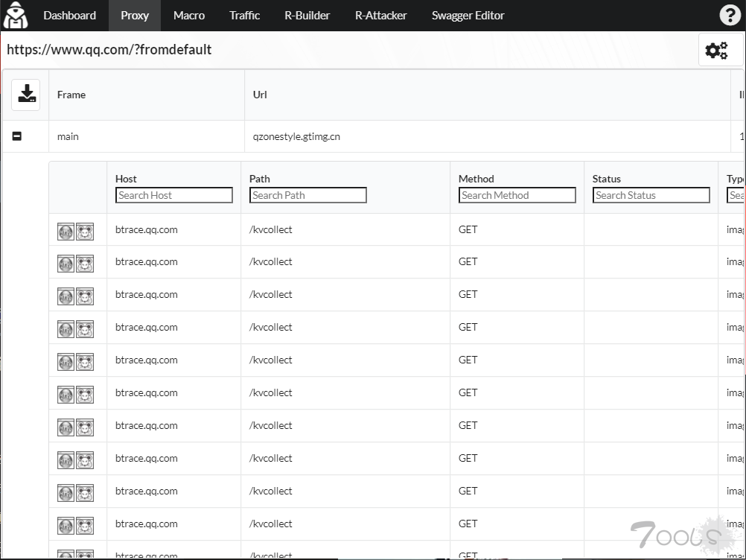Collapse the main frame row
746x560 pixels.
[x=16, y=136]
